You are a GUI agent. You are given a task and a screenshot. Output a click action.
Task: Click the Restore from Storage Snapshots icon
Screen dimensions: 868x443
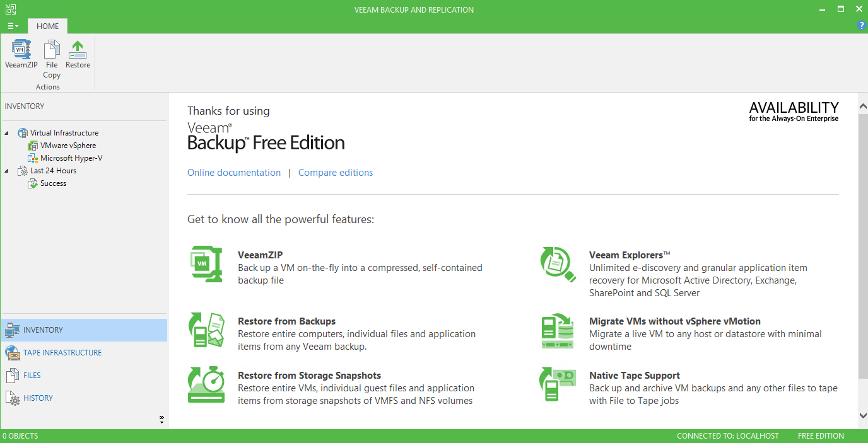click(206, 384)
